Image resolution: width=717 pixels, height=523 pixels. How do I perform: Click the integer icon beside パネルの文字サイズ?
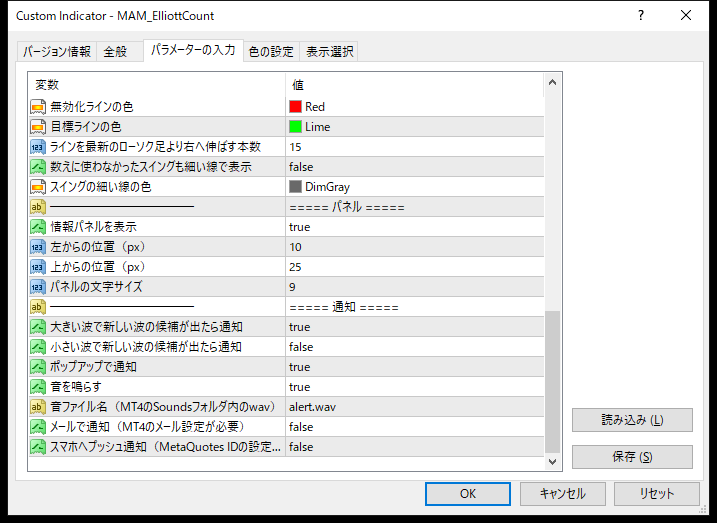(x=38, y=287)
